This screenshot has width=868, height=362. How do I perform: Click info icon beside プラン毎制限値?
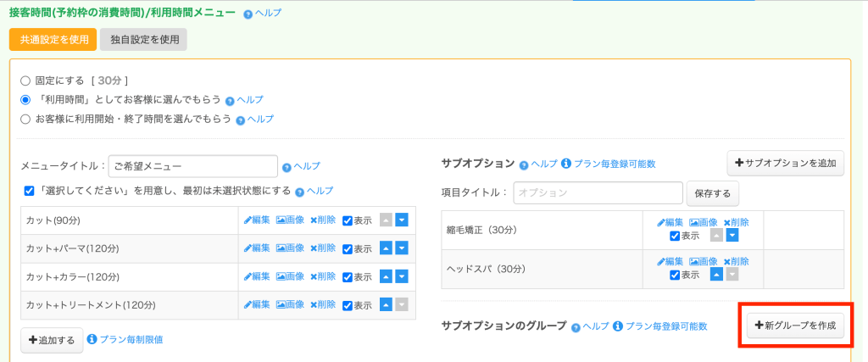[92, 339]
